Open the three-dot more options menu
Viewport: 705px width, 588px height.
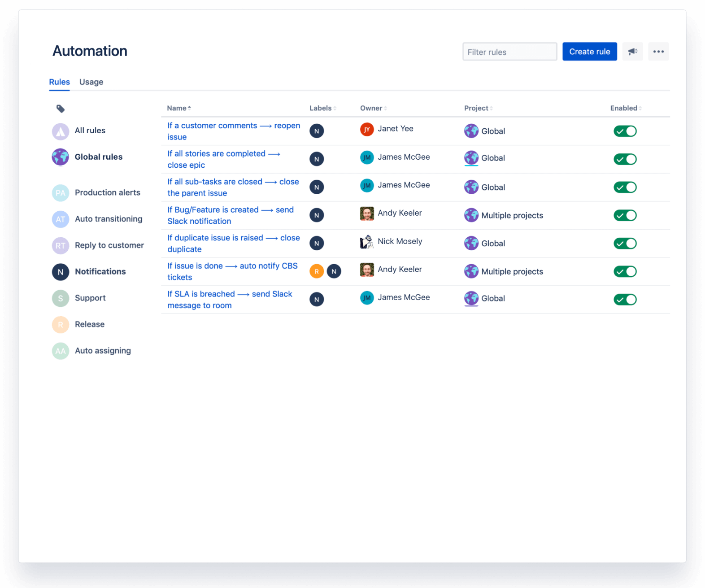click(x=658, y=52)
